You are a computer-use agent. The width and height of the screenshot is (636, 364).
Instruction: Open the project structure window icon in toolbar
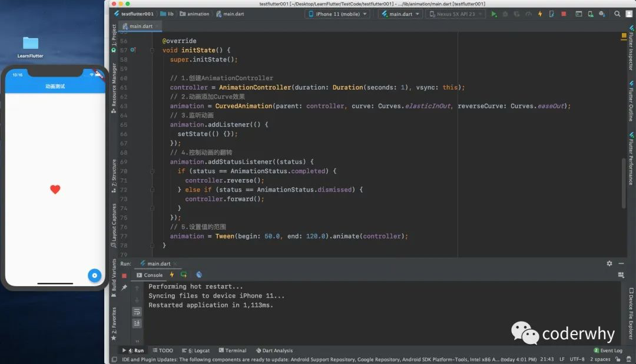coord(579,14)
